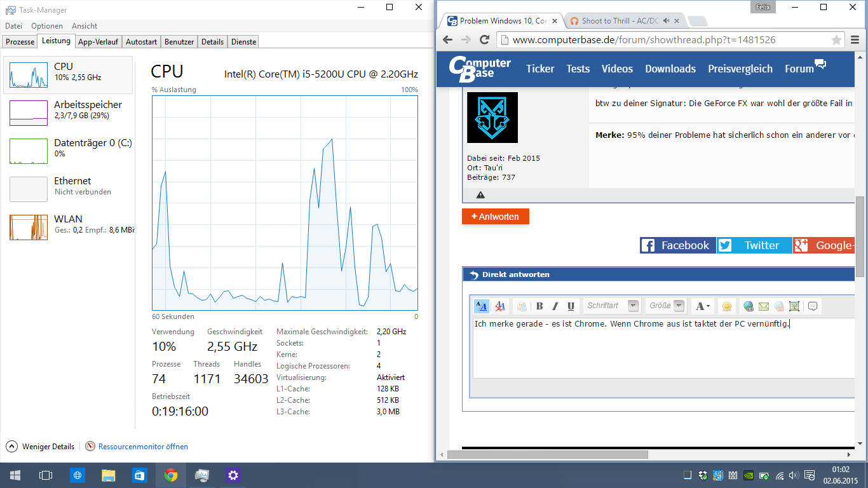Click the insert email envelope icon

pyautogui.click(x=764, y=306)
